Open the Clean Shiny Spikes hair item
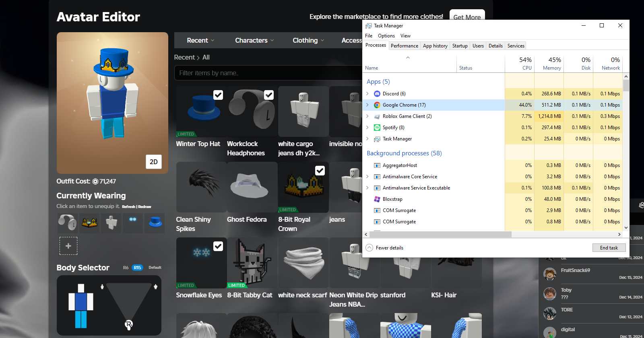 [x=201, y=187]
